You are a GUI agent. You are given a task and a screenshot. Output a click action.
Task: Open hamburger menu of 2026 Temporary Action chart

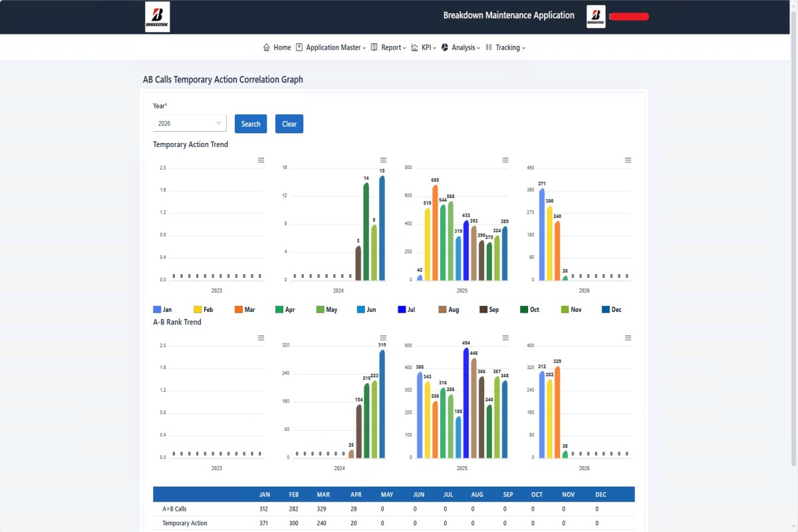628,160
